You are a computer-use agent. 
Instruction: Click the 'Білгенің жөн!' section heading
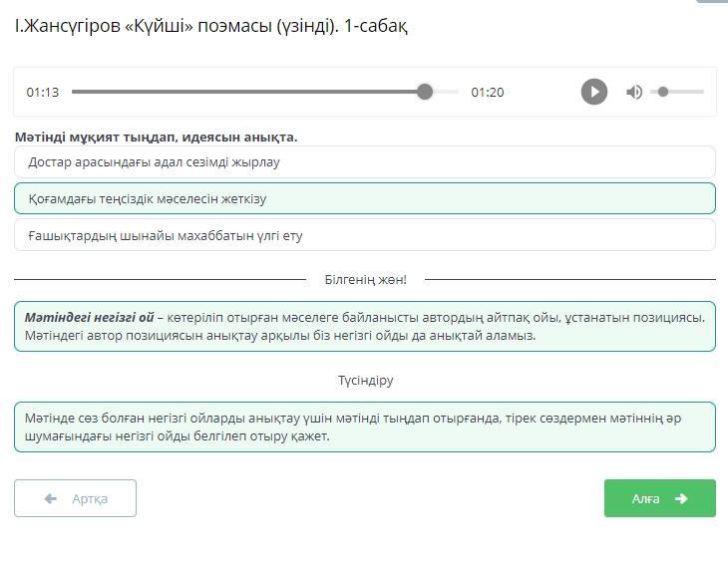click(365, 280)
